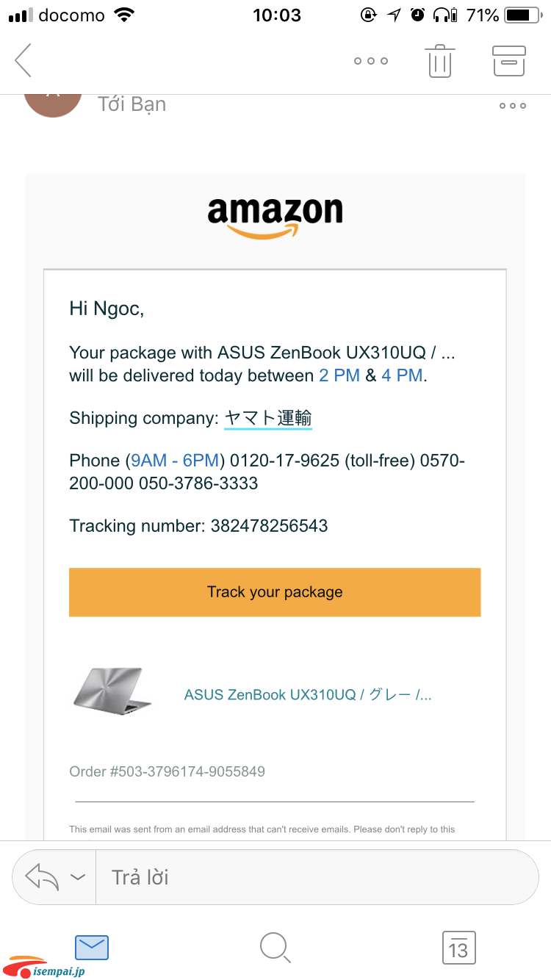
Task: Switch to the Mail tab
Action: point(92,948)
